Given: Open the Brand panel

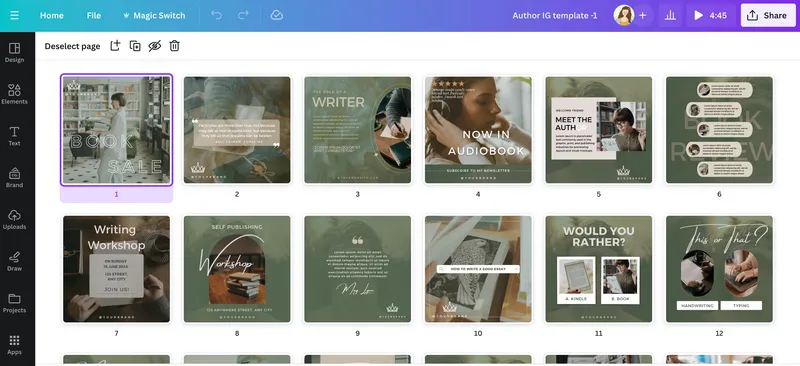Looking at the screenshot, I should click(x=14, y=178).
